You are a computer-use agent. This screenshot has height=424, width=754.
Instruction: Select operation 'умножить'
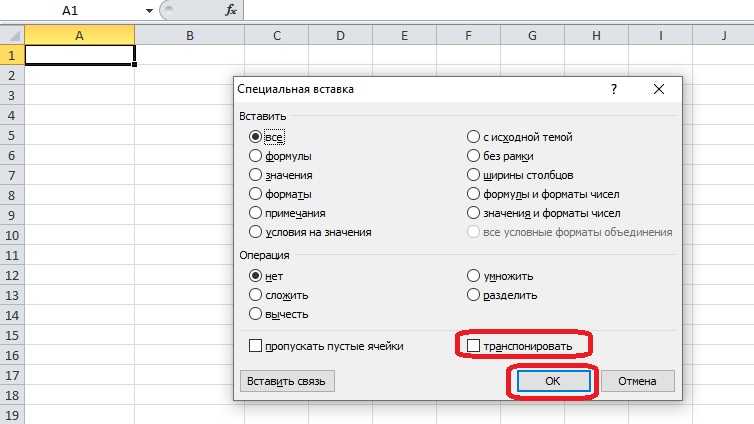click(x=473, y=276)
